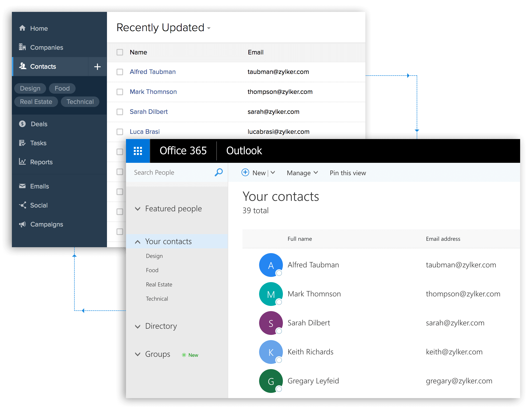Open the Companies menu item
The height and width of the screenshot is (410, 532).
pyautogui.click(x=47, y=47)
